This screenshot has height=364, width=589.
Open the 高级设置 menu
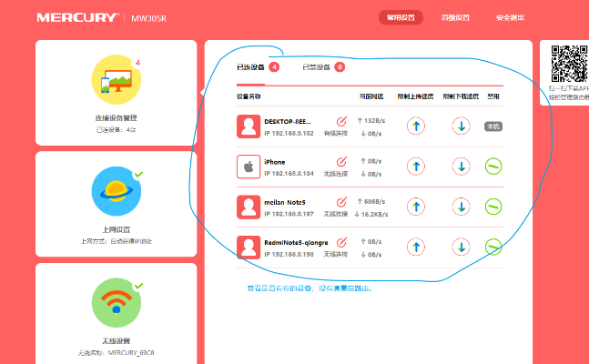455,17
